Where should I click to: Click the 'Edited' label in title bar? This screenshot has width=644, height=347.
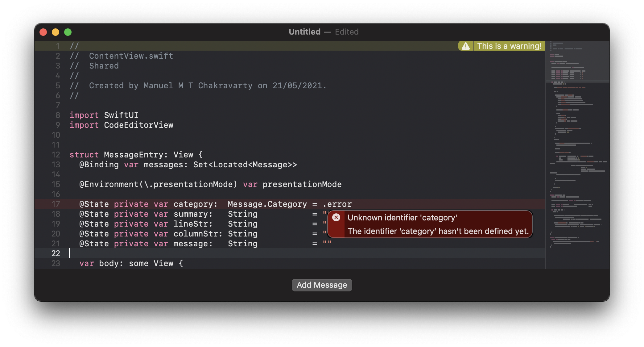[347, 32]
